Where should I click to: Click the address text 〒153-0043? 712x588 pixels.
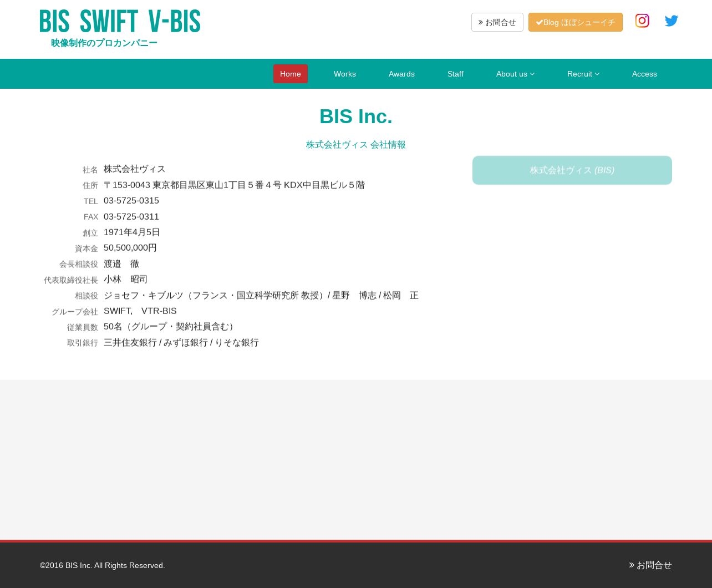pos(234,185)
